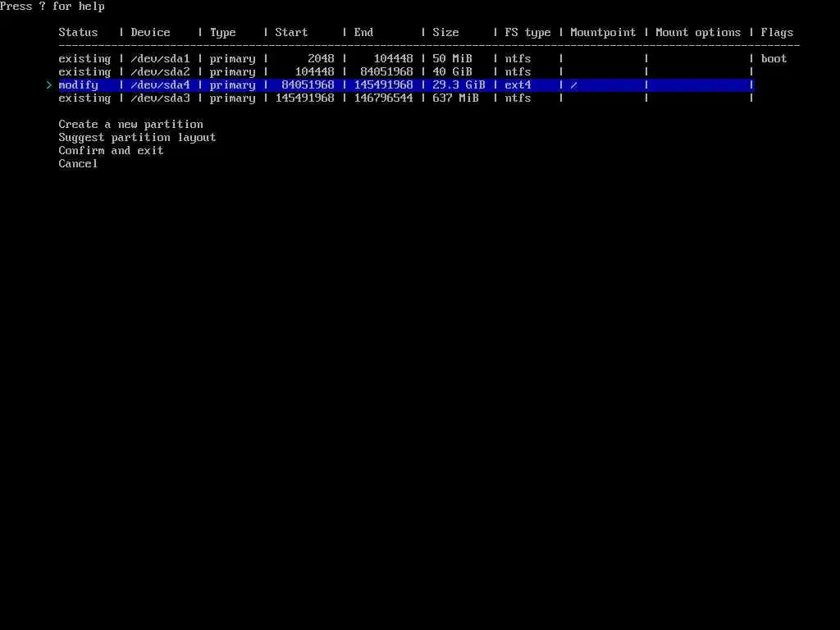This screenshot has height=630, width=840.
Task: Click start sector value 2048
Action: point(321,59)
